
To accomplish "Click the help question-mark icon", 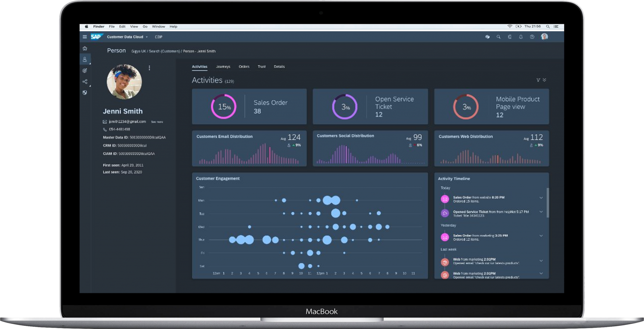I will (531, 37).
